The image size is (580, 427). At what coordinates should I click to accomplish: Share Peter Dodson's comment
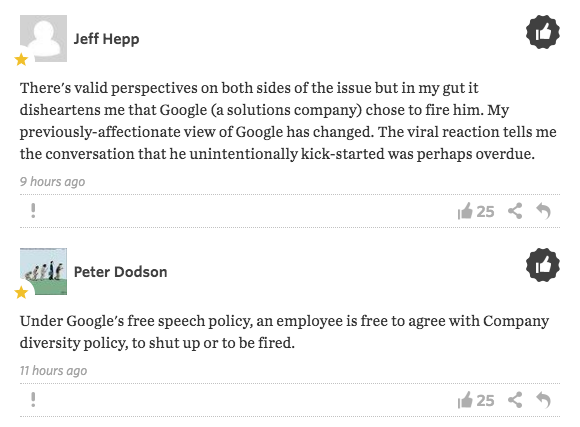pos(515,400)
